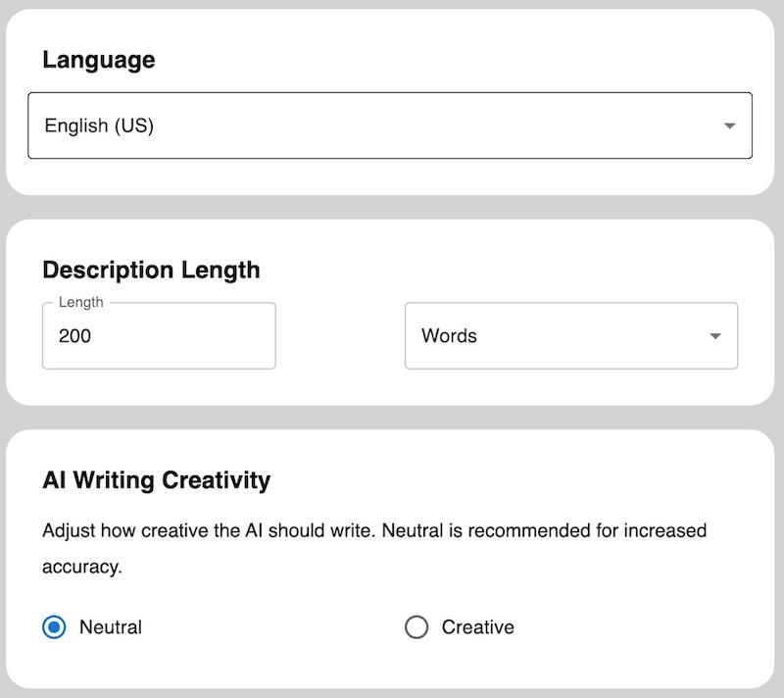Click the 'Creative' option label text
The width and height of the screenshot is (784, 698).
pos(477,627)
